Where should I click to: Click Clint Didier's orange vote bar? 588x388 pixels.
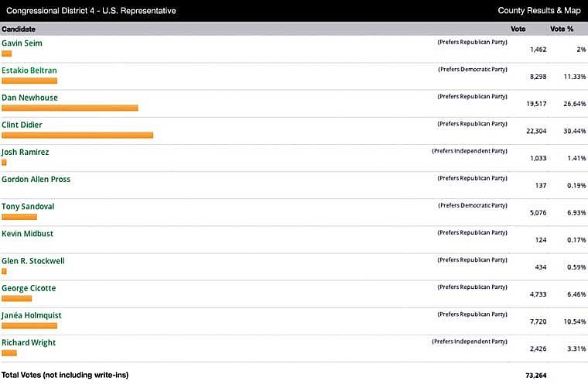coord(77,136)
